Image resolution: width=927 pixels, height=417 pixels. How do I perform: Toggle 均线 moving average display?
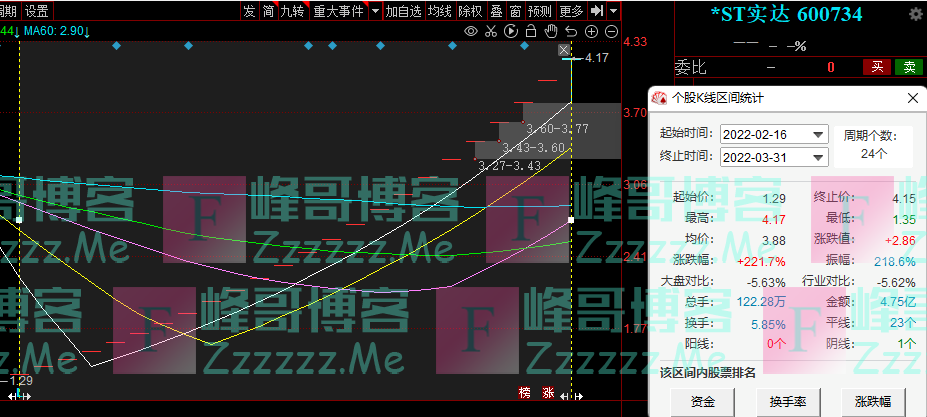(439, 11)
